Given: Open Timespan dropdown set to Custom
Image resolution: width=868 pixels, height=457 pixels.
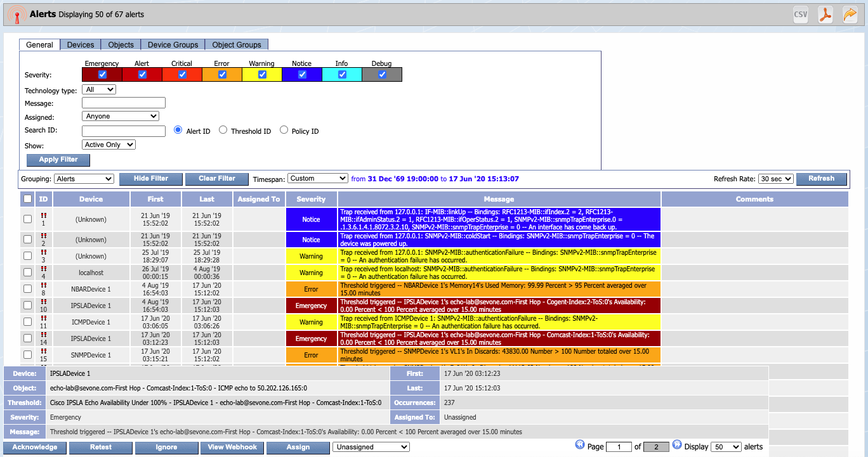Looking at the screenshot, I should click(318, 179).
